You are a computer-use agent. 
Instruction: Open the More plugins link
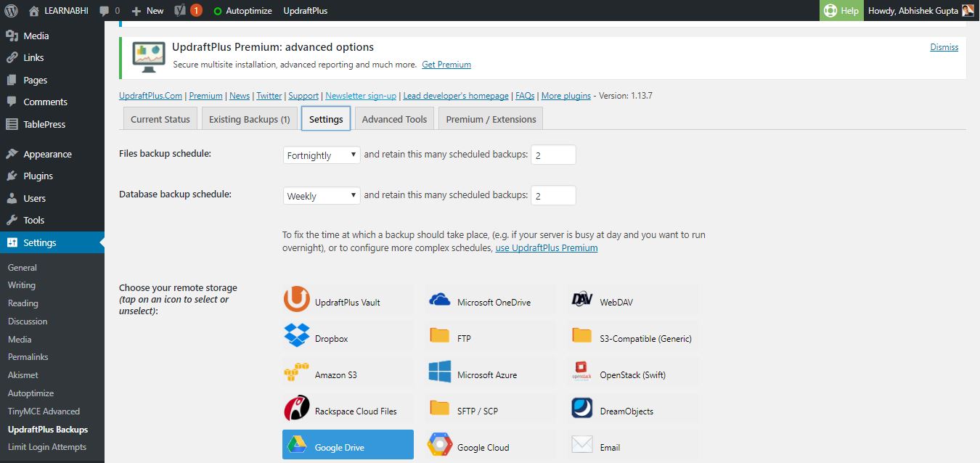click(x=566, y=96)
